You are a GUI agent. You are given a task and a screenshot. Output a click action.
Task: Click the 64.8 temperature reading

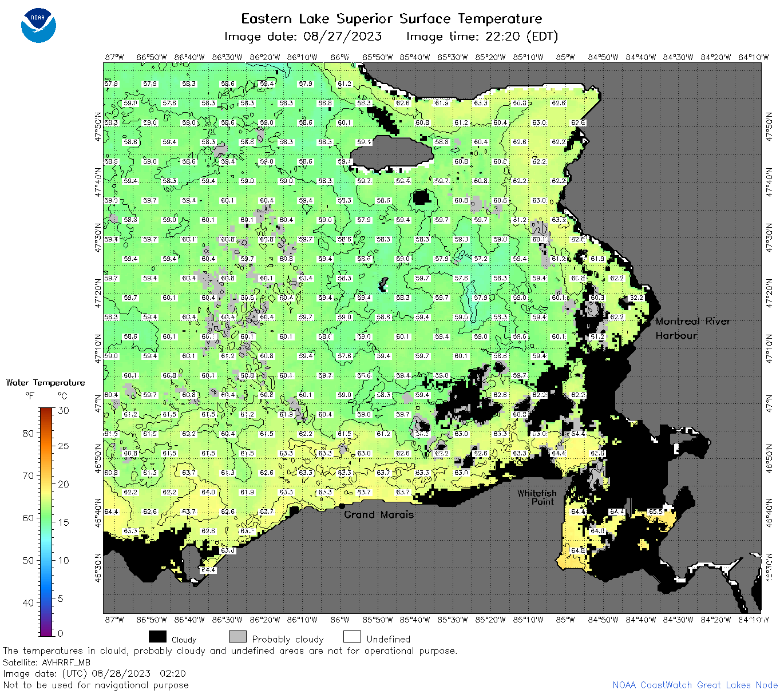point(578,550)
